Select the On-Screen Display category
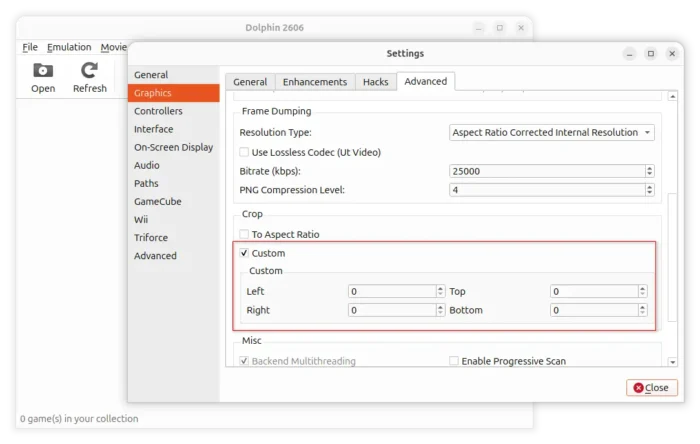Viewport: 700px width, 444px height. (174, 147)
